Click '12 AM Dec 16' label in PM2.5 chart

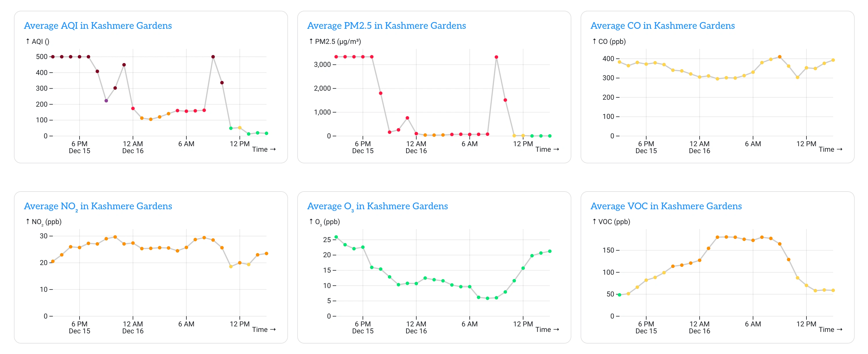pos(416,147)
